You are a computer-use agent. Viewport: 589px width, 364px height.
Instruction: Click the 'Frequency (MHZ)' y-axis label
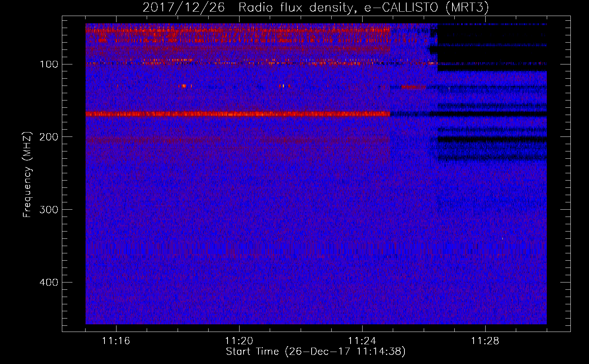(x=27, y=174)
